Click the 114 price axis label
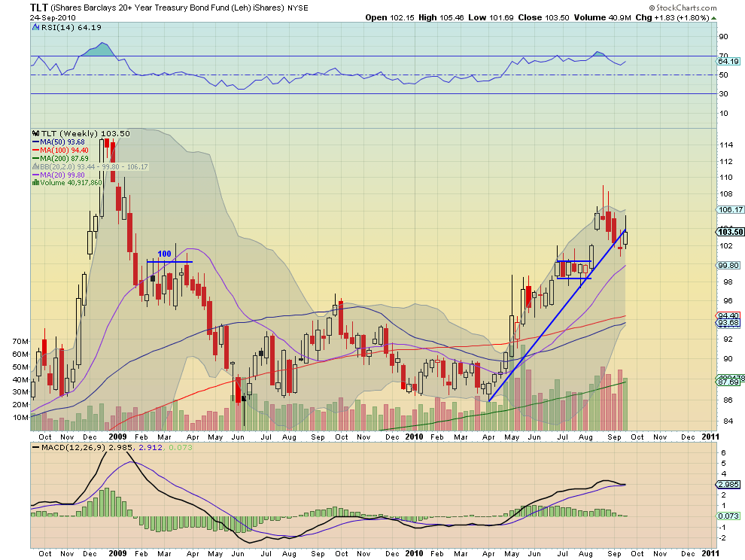Viewport: 745px width, 560px height. [x=726, y=145]
